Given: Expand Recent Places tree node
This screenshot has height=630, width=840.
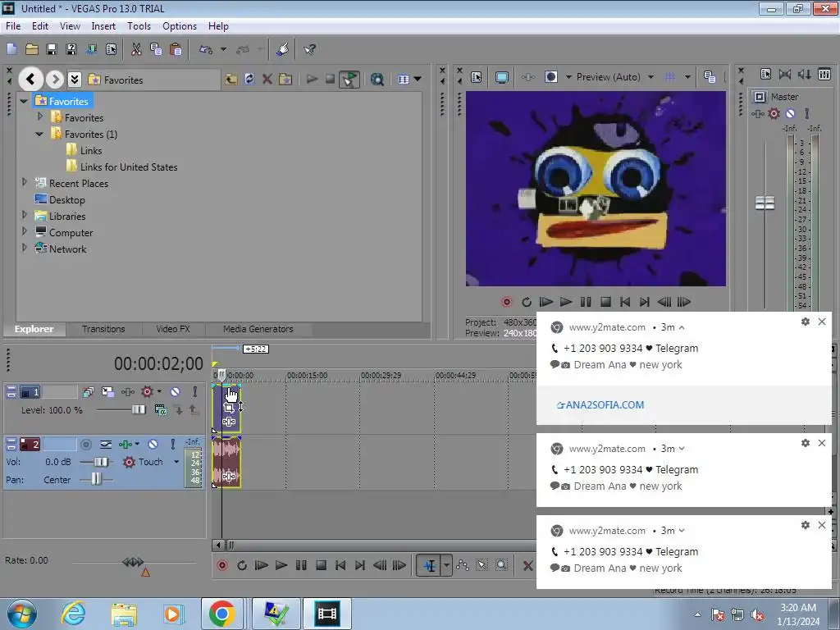Looking at the screenshot, I should click(24, 183).
